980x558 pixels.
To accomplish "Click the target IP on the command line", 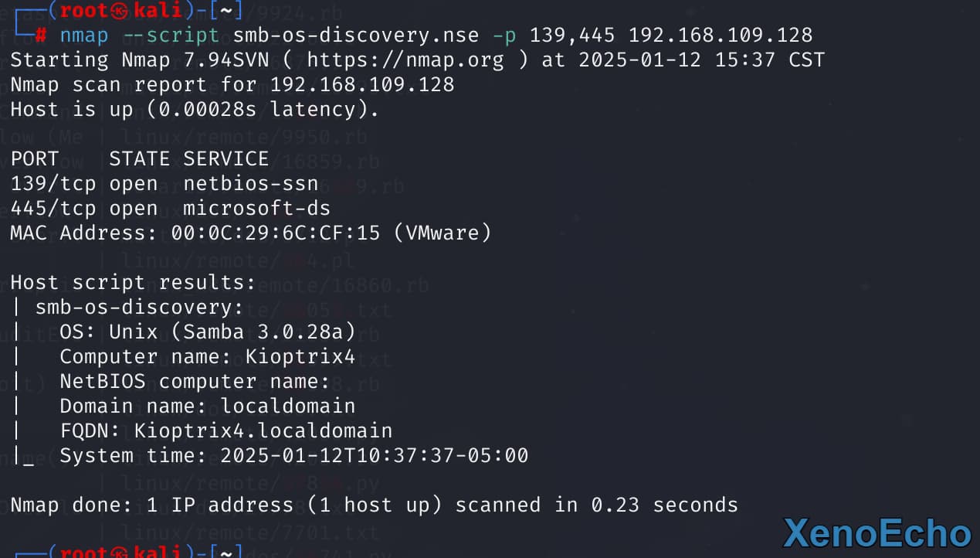I will tap(721, 36).
